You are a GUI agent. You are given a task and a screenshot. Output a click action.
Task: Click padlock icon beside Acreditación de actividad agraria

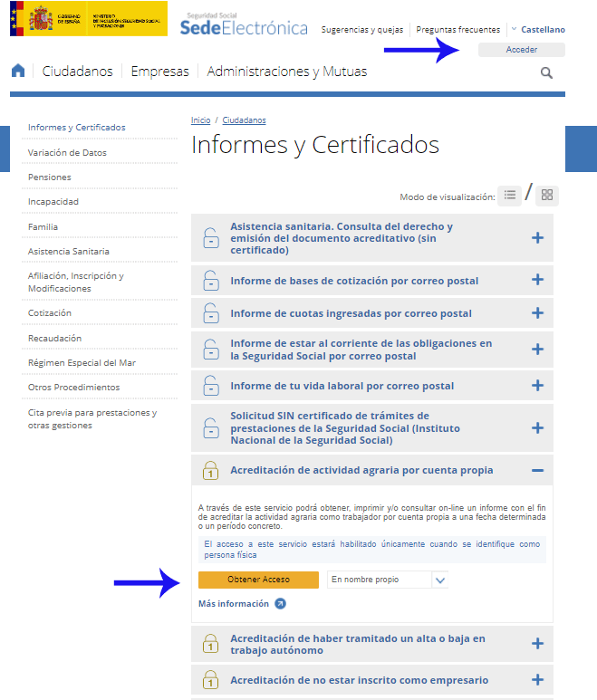pyautogui.click(x=210, y=471)
